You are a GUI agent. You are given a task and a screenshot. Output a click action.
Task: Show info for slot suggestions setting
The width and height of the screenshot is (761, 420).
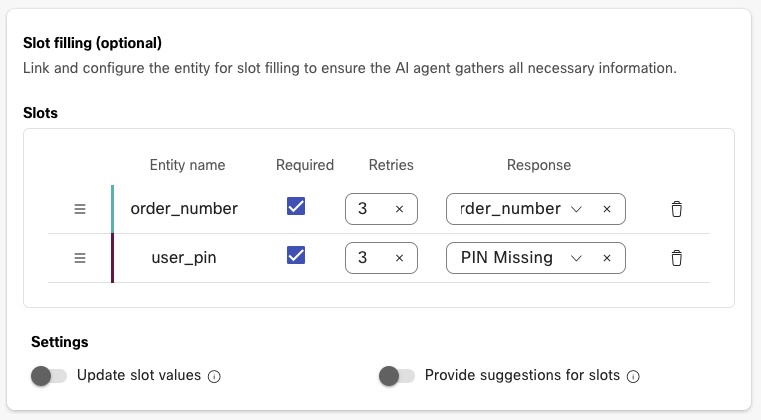[633, 377]
